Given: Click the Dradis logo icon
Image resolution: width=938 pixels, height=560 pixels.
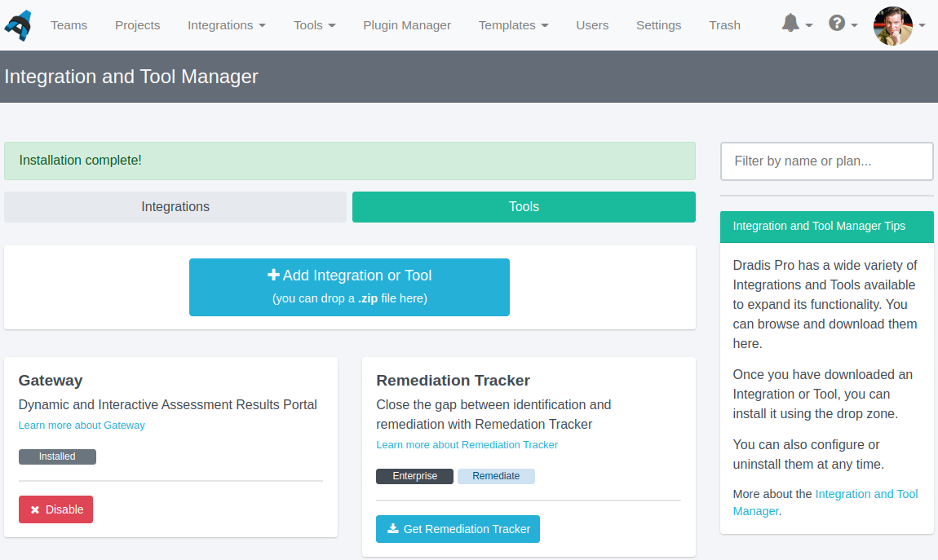Looking at the screenshot, I should (18, 25).
